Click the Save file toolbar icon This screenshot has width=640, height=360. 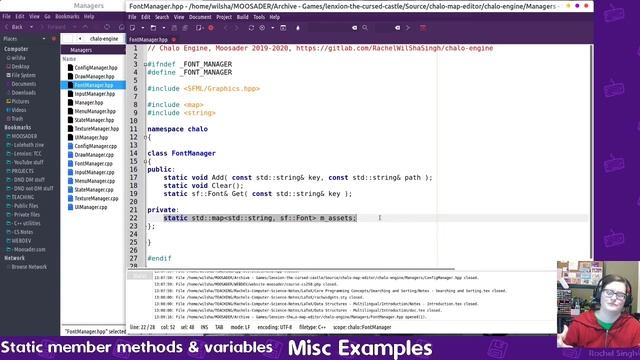coord(174,28)
